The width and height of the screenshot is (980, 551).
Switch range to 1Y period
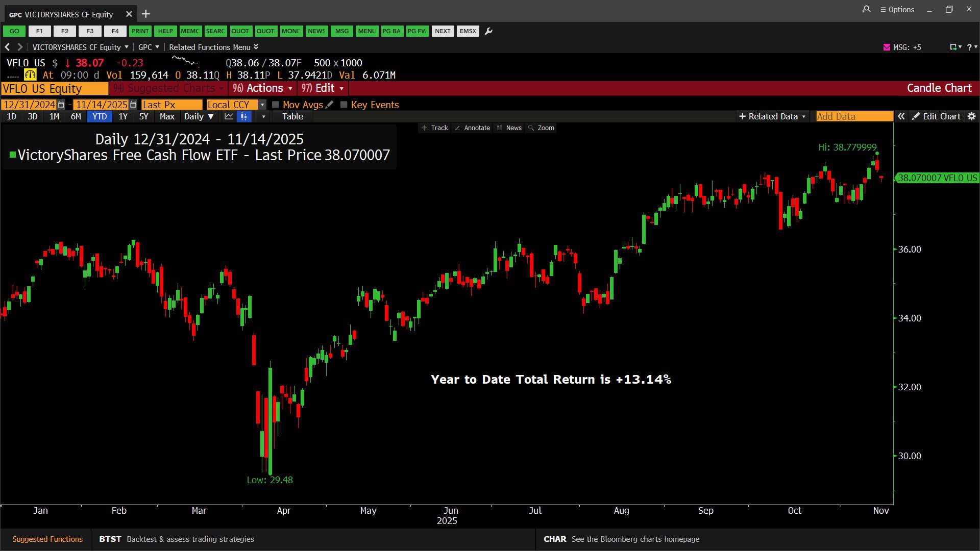tap(123, 116)
